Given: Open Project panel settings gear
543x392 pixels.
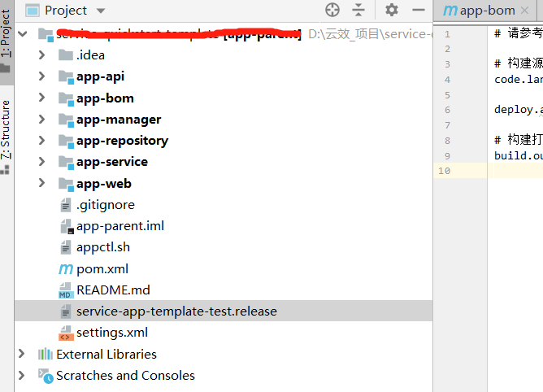Looking at the screenshot, I should coord(392,10).
